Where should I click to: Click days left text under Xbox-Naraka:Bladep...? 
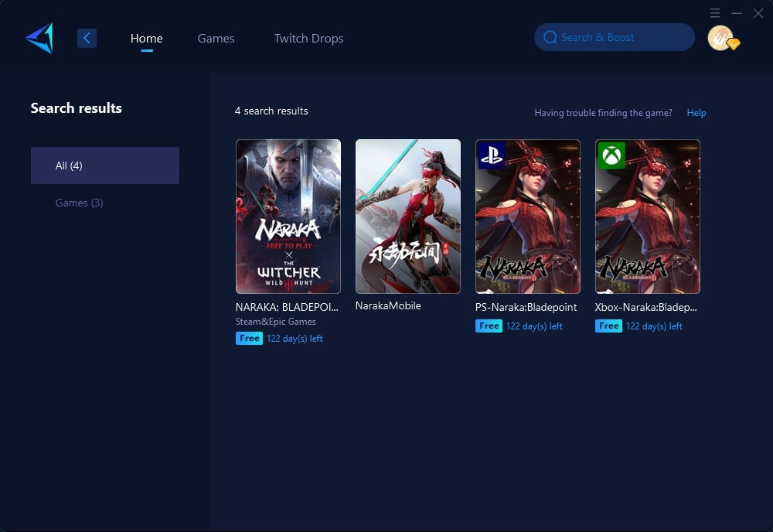(654, 326)
